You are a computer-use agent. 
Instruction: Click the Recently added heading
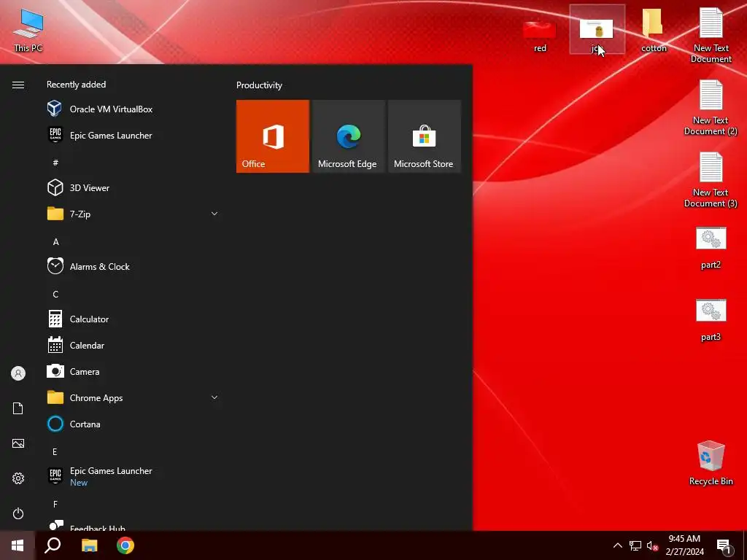click(x=76, y=85)
